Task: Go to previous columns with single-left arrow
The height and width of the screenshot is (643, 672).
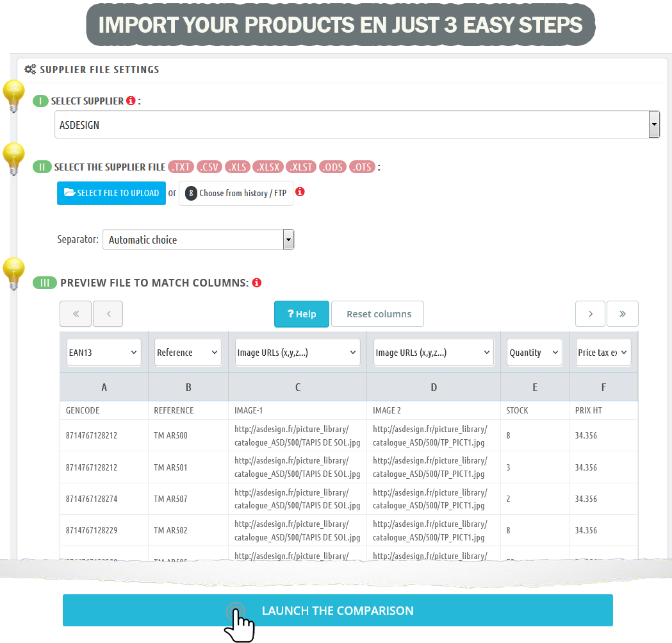Action: [x=108, y=314]
